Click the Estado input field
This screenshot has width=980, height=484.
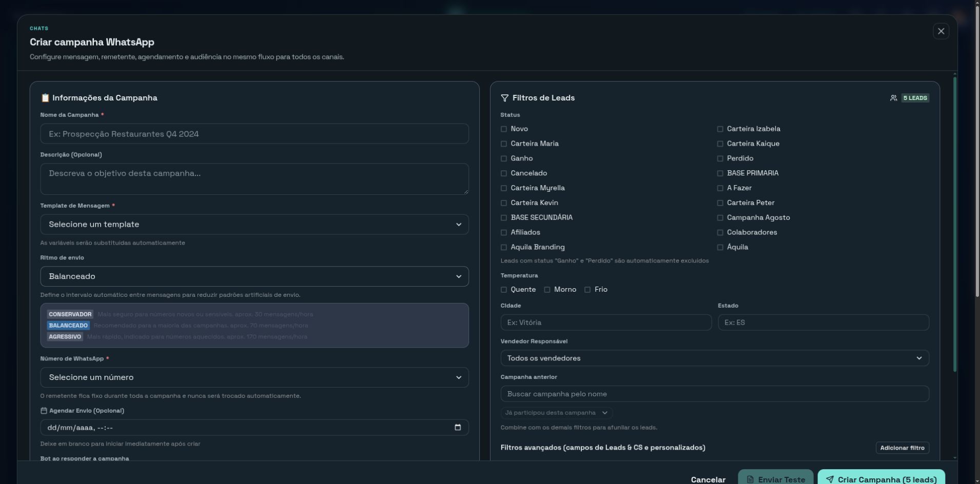824,322
